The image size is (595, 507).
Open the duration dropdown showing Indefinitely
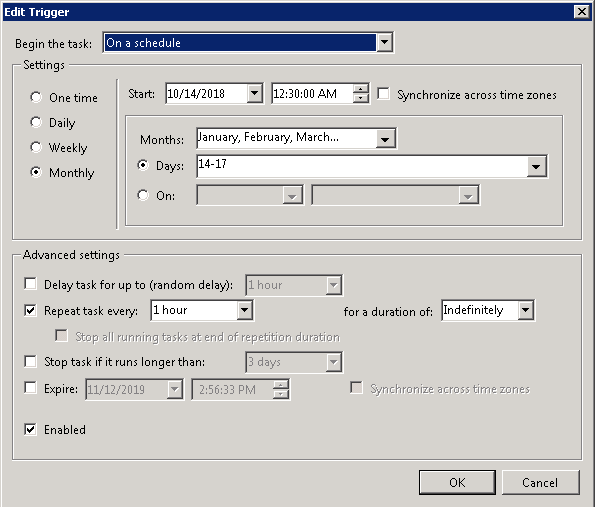coord(526,310)
